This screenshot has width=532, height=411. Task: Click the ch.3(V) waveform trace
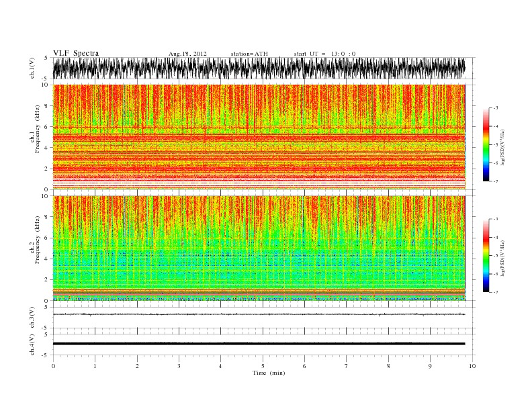click(x=259, y=314)
